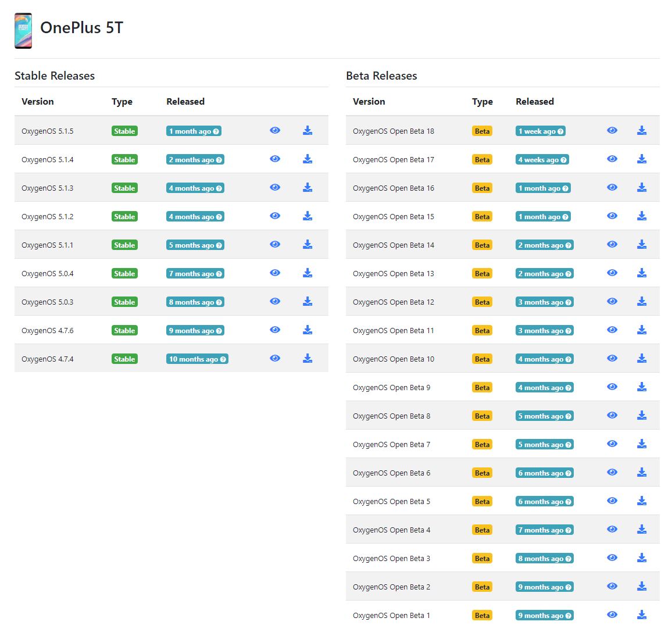Download OxygenOS Open Beta 3
Viewport: 672px width, 643px height.
[x=642, y=558]
